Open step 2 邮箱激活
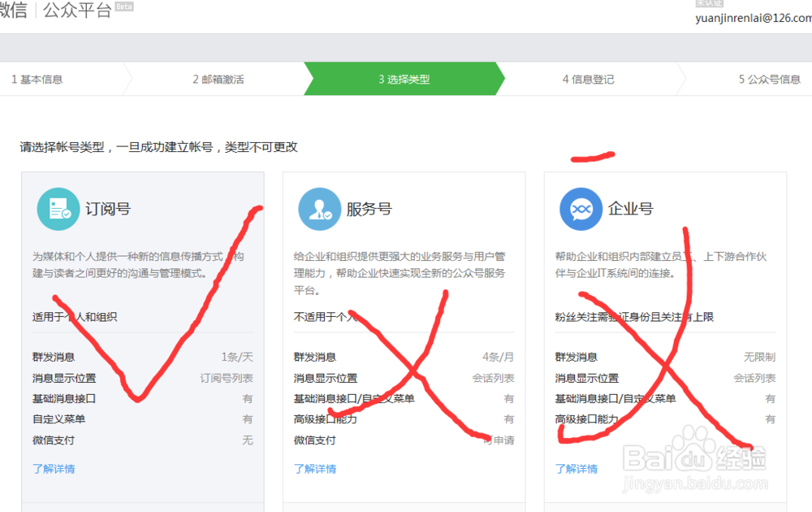Screen dimensions: 812x512 pyautogui.click(x=218, y=80)
